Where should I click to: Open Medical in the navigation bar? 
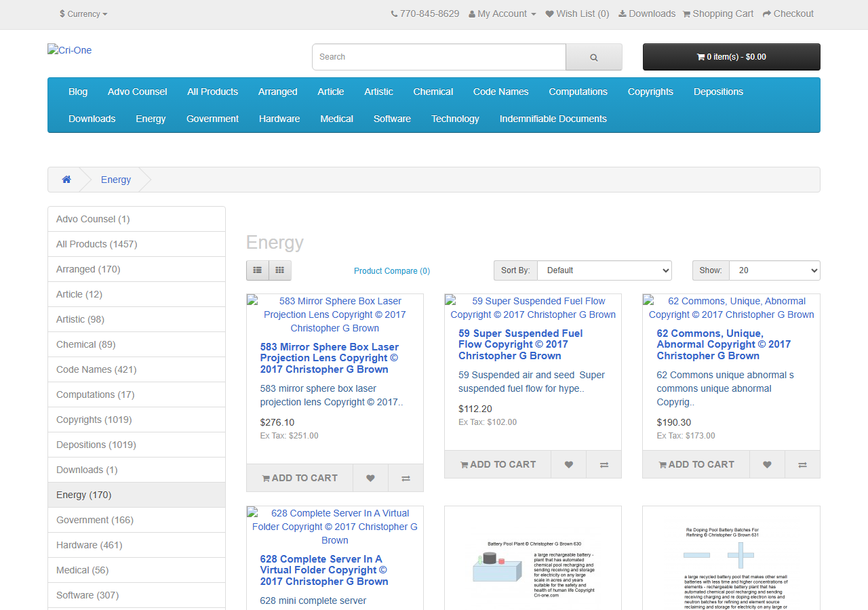tap(337, 119)
